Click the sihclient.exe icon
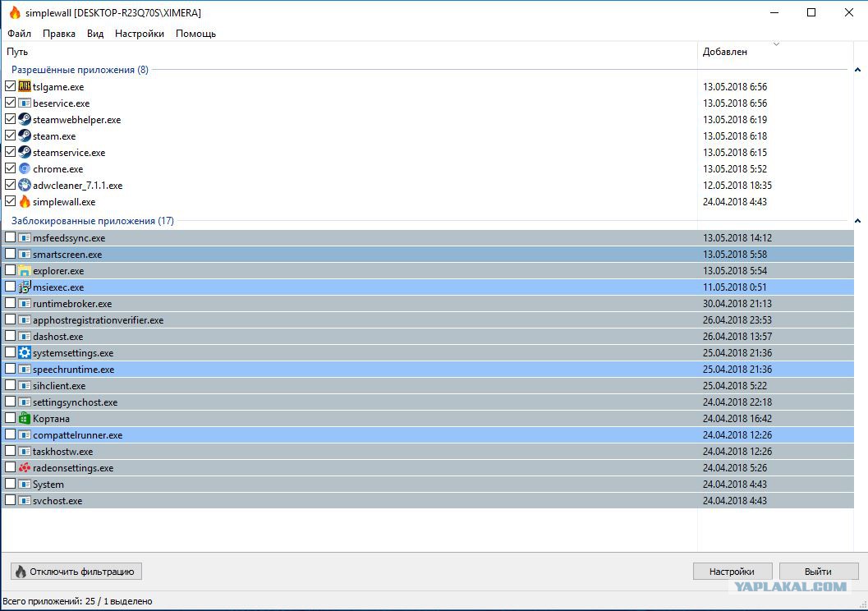Screen dimensions: 868x611 tap(25, 386)
